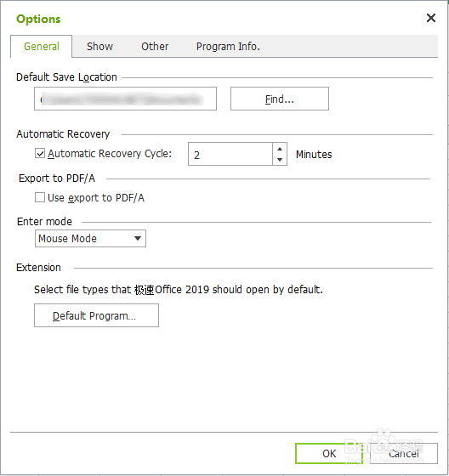Image resolution: width=449 pixels, height=476 pixels.
Task: Click the Default Save Location path field
Action: click(125, 99)
